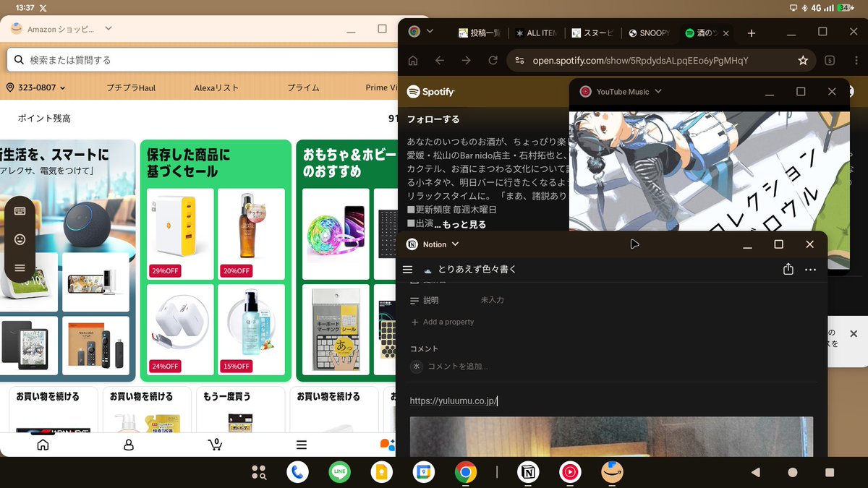Open Alexaリスト in Amazon nav
This screenshot has width=868, height=488.
click(x=216, y=87)
